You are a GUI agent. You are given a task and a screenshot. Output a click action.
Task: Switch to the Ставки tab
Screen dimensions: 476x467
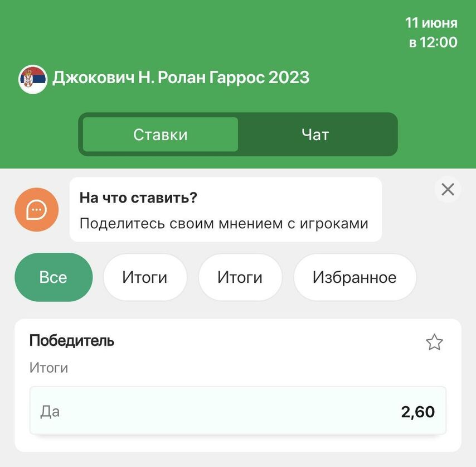click(x=161, y=134)
